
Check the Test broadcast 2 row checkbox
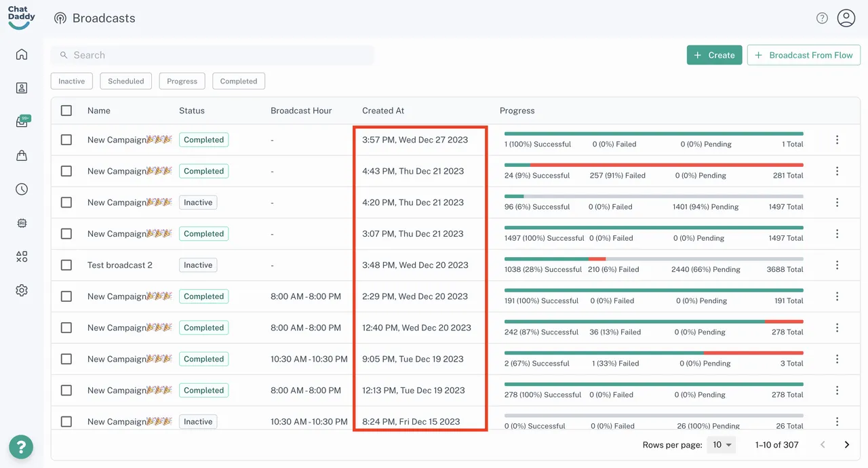(66, 265)
